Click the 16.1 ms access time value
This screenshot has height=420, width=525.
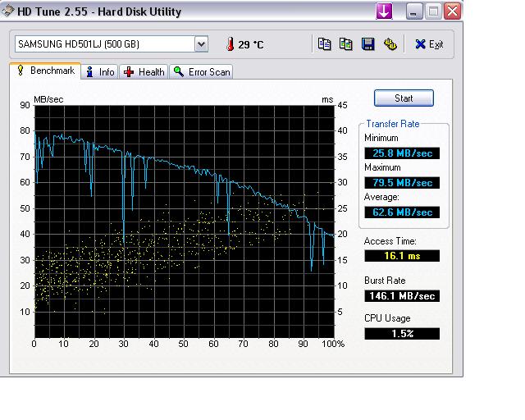[402, 256]
